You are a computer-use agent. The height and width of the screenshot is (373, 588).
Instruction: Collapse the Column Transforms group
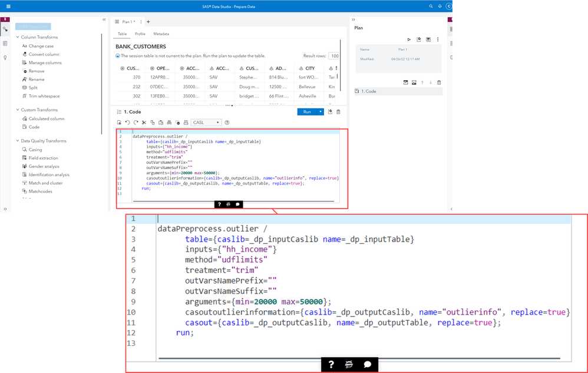pos(18,37)
